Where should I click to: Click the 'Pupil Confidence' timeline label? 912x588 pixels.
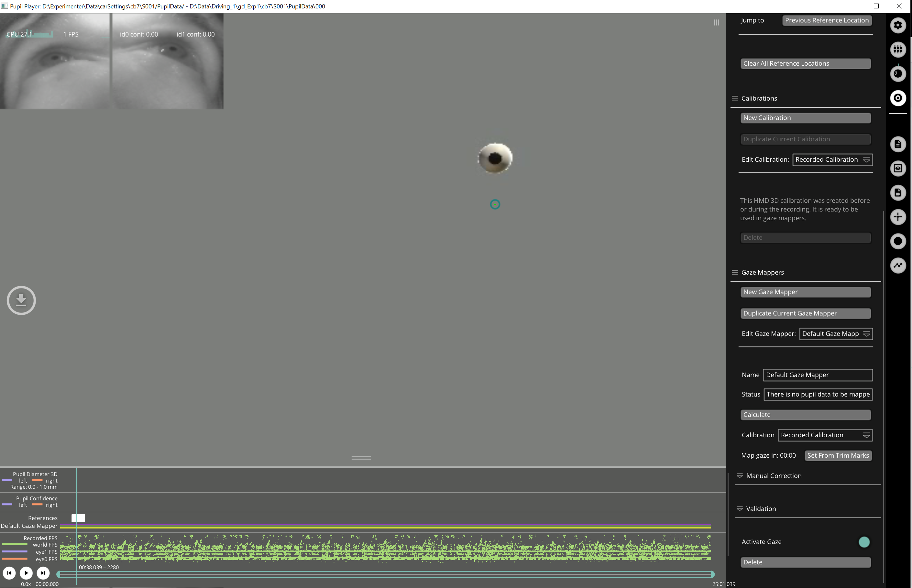(x=37, y=498)
